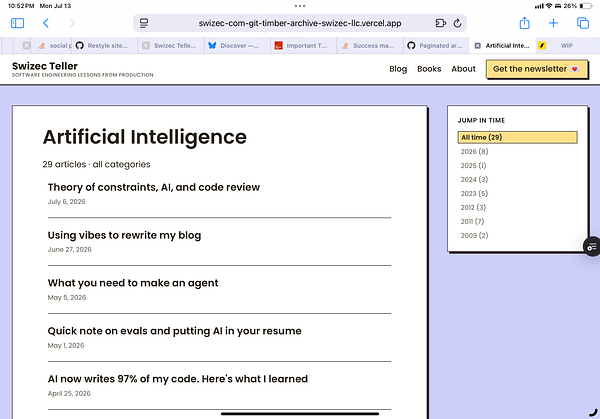
Task: Switch to the Swizec Telle... tab
Action: [x=170, y=46]
